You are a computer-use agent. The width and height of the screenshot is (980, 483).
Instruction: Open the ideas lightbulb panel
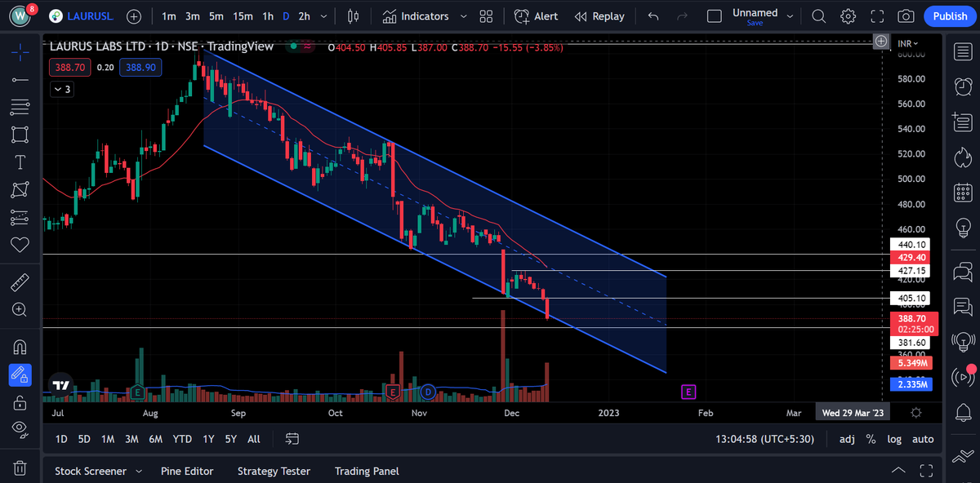(962, 226)
